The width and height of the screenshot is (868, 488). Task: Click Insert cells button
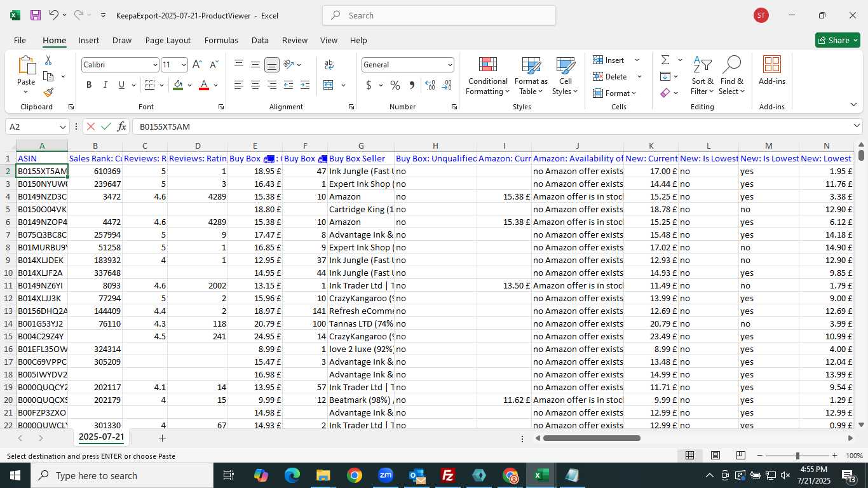tap(614, 60)
